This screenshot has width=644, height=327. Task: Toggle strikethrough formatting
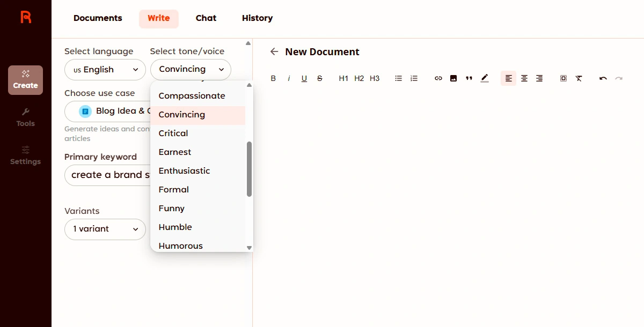[x=320, y=78]
